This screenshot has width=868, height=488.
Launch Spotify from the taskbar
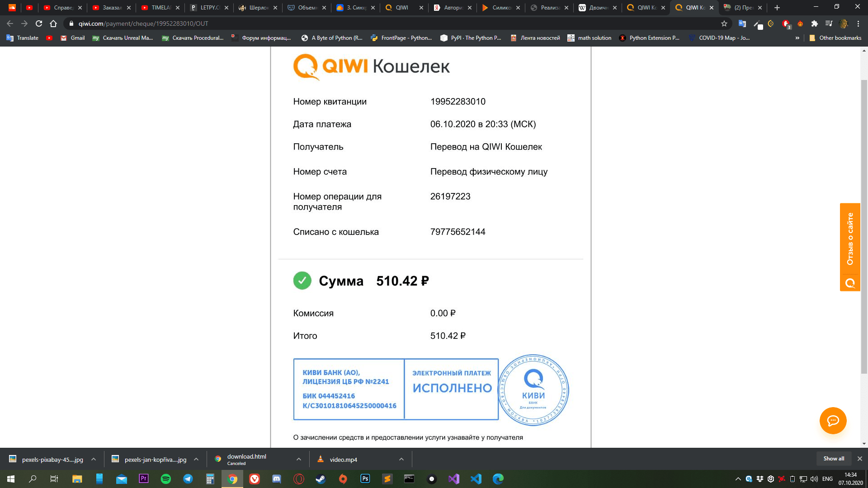point(166,479)
